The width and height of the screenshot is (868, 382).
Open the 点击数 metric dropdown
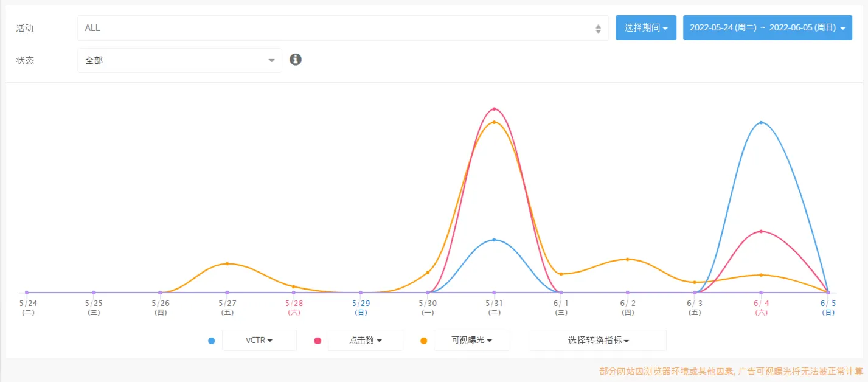(x=366, y=341)
